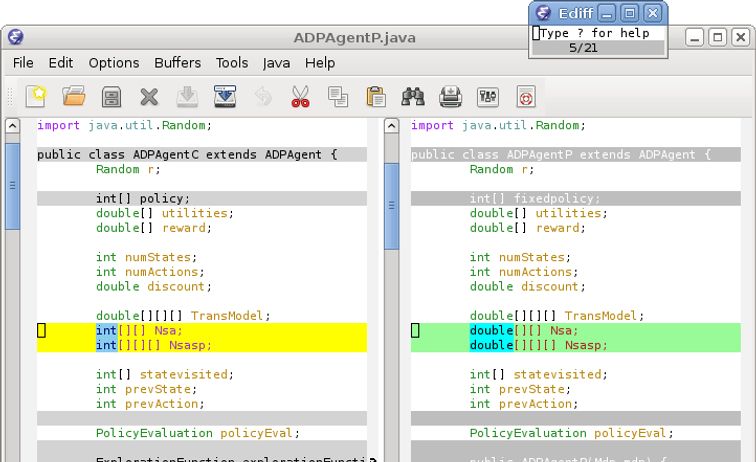The image size is (756, 462).
Task: Print buffer with the printer icon
Action: pos(451,97)
